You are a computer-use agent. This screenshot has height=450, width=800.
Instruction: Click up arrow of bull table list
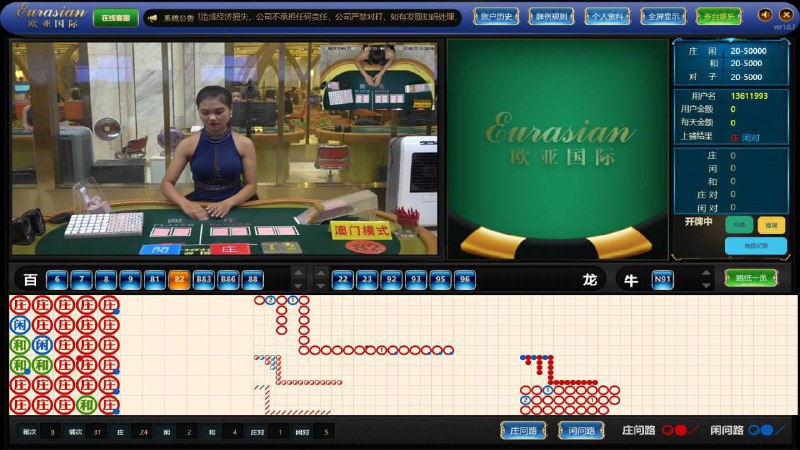click(x=706, y=273)
